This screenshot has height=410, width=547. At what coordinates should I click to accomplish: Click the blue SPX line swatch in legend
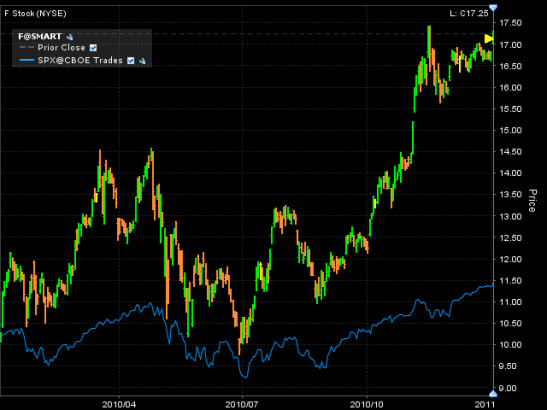pyautogui.click(x=27, y=60)
